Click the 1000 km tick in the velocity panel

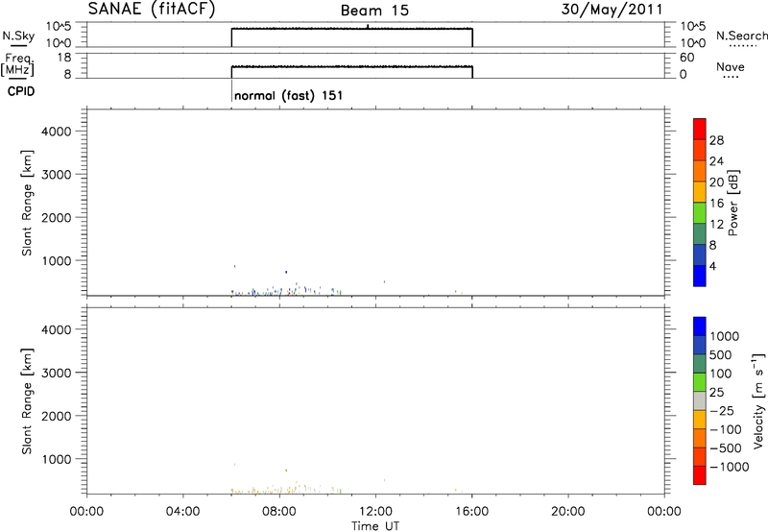click(x=57, y=459)
